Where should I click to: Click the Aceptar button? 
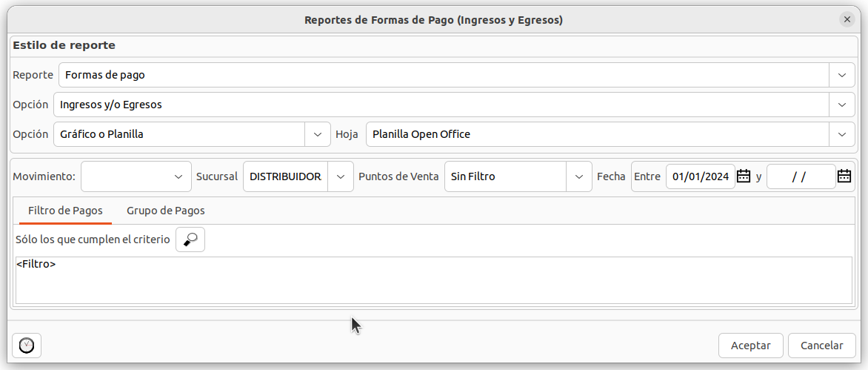[x=751, y=346]
